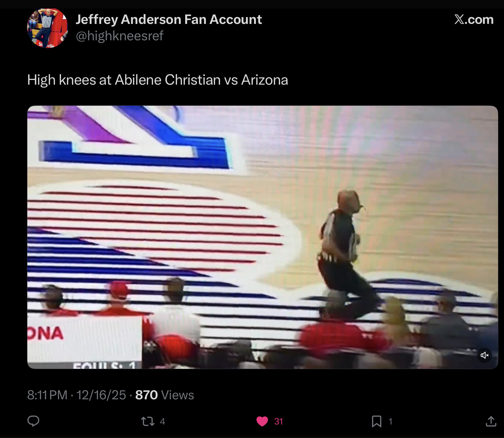Toggle the bookmark icon on this post

point(376,421)
